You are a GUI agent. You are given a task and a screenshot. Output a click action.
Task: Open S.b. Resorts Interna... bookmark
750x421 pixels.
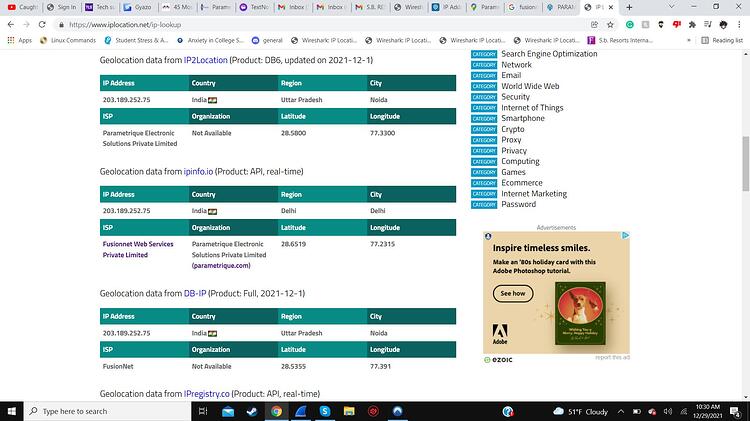[620, 40]
